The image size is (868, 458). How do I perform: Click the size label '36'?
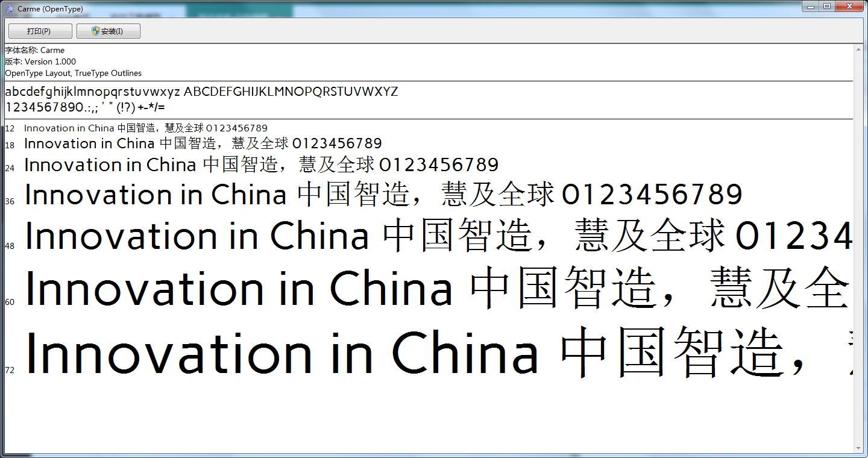[x=10, y=201]
